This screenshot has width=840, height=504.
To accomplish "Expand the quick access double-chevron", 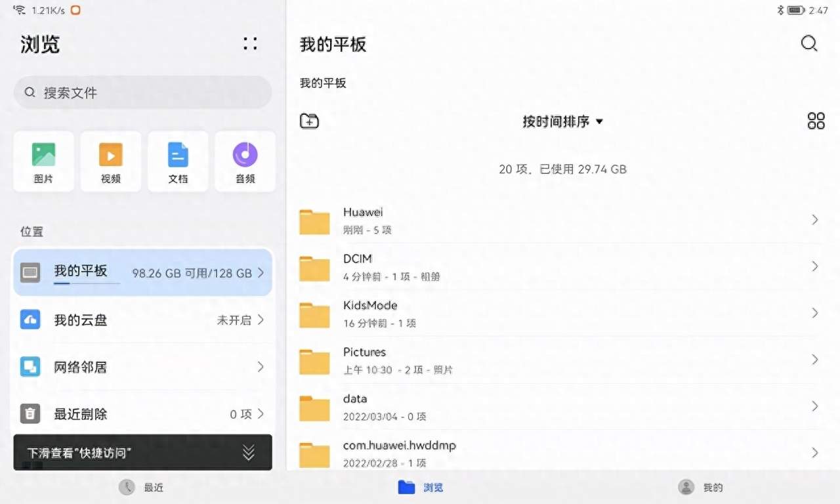I will point(248,452).
